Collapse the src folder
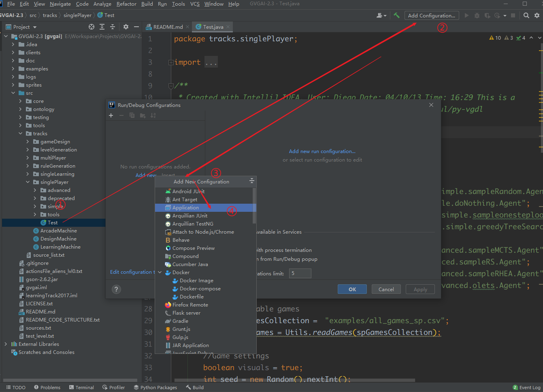 tap(13, 93)
